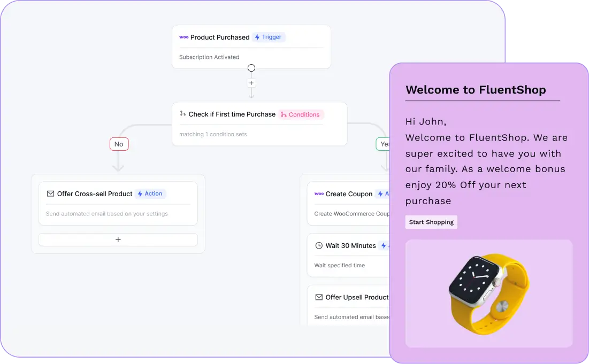
Task: Click the Start Shopping button
Action: (431, 222)
